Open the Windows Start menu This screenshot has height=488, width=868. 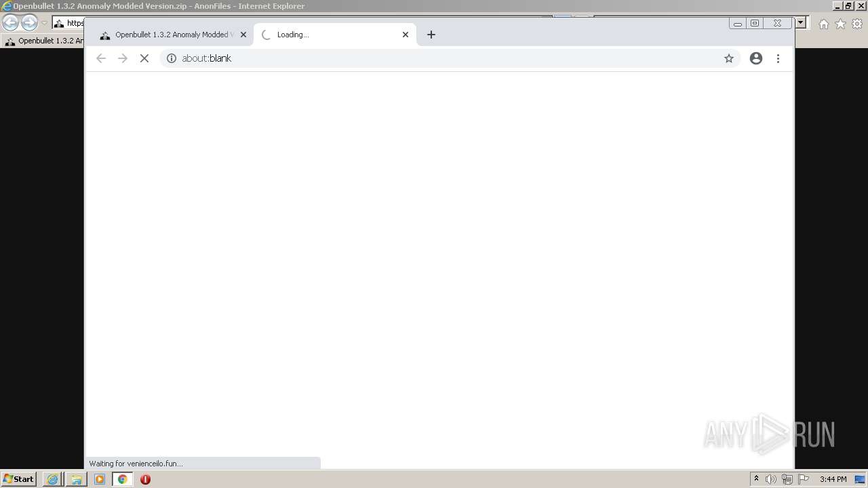click(18, 479)
